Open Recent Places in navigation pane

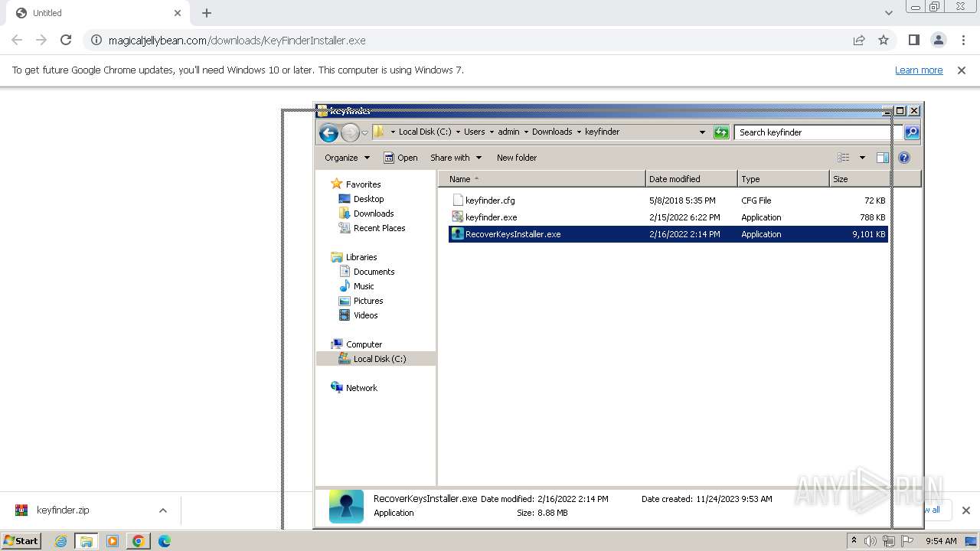(x=379, y=228)
